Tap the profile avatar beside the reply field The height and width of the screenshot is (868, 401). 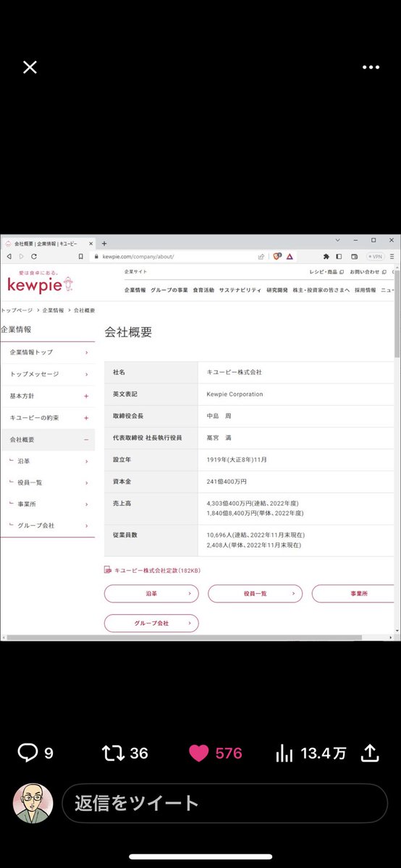click(x=33, y=803)
